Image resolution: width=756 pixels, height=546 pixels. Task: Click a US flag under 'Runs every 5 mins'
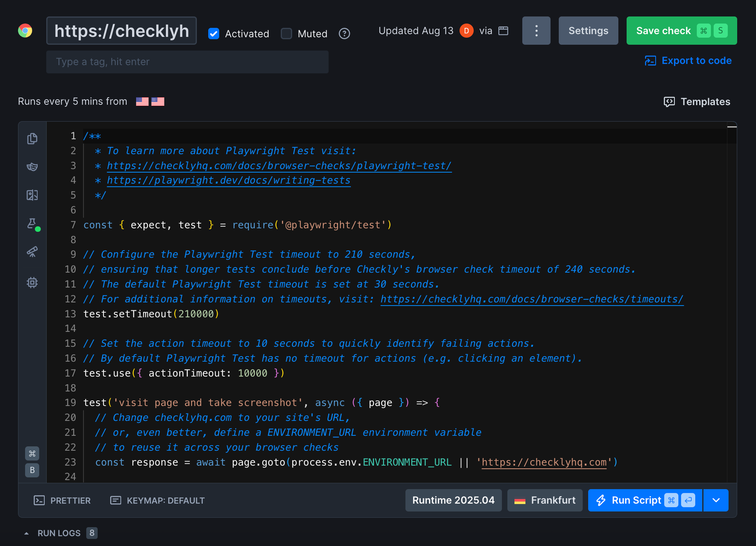pyautogui.click(x=142, y=101)
